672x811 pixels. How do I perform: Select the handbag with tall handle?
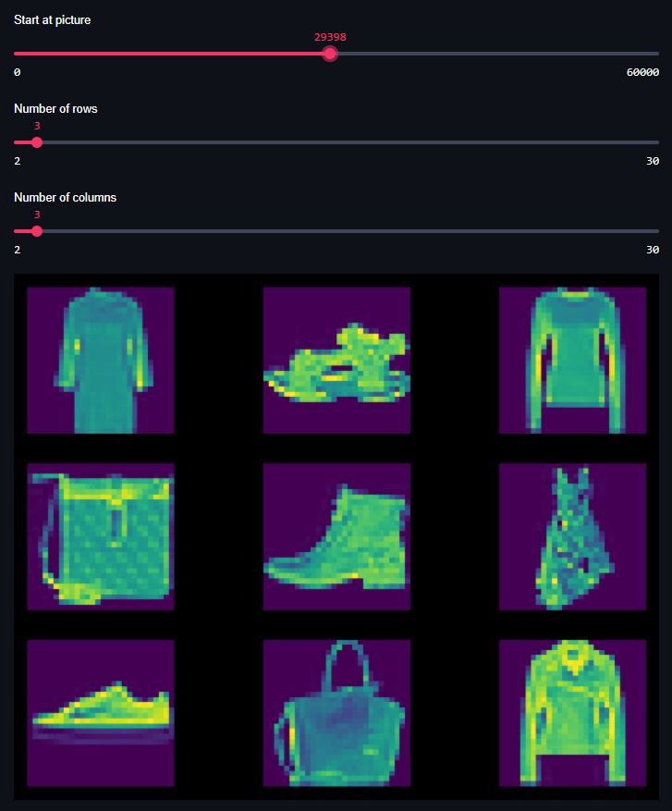pyautogui.click(x=336, y=713)
